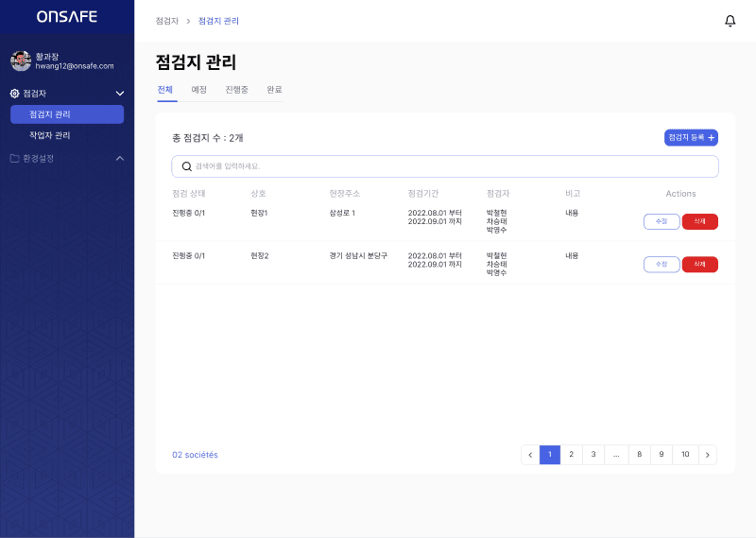This screenshot has height=538, width=756.
Task: Click the 점검기간 column header
Action: point(422,194)
